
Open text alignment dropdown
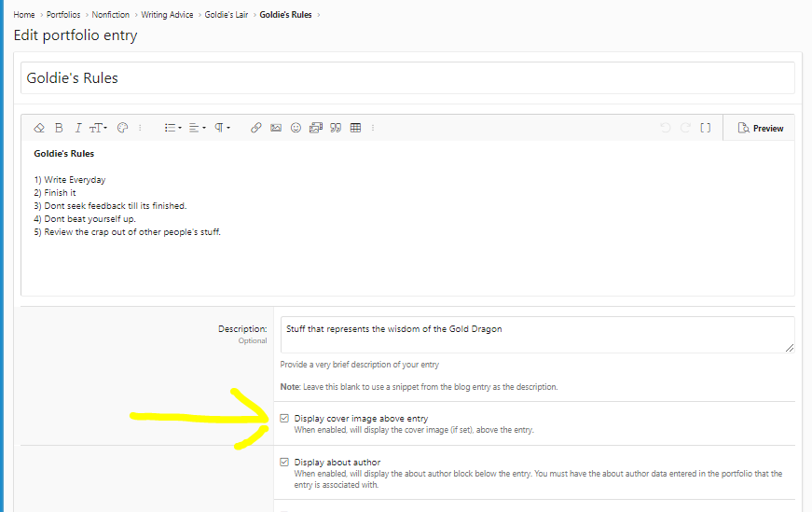198,128
